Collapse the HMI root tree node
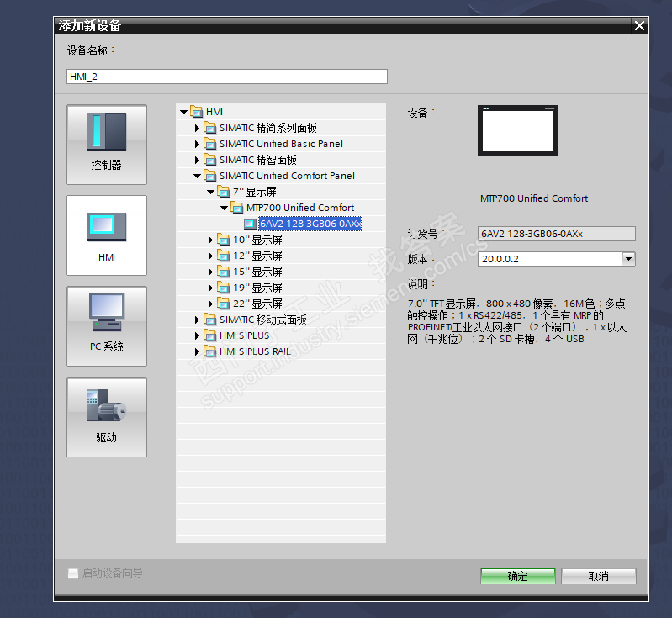The width and height of the screenshot is (672, 618). (x=184, y=113)
